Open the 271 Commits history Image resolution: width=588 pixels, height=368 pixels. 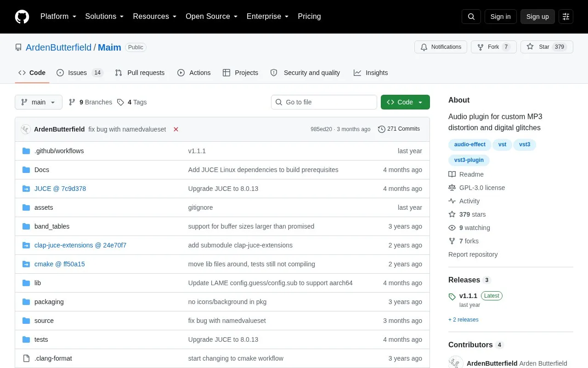(x=399, y=129)
